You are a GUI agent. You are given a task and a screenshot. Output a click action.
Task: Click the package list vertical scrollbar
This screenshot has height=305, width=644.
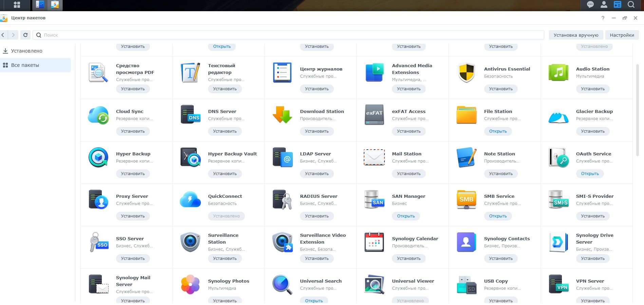[x=637, y=110]
